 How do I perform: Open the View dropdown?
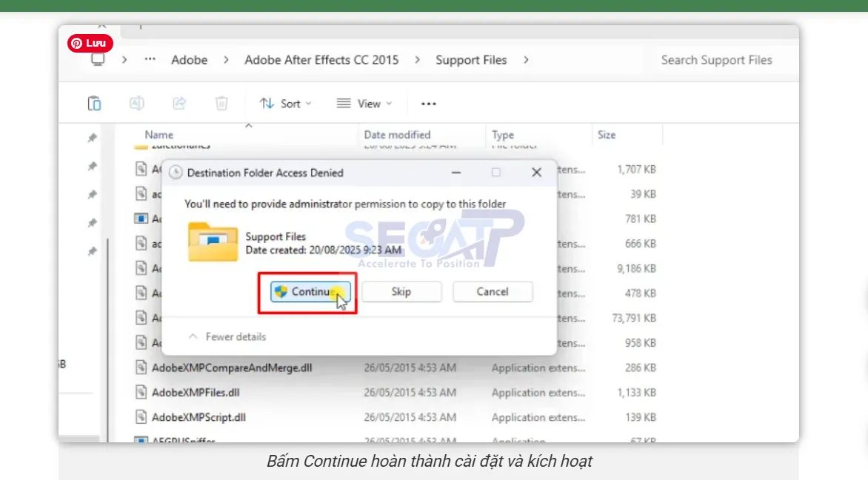click(364, 103)
